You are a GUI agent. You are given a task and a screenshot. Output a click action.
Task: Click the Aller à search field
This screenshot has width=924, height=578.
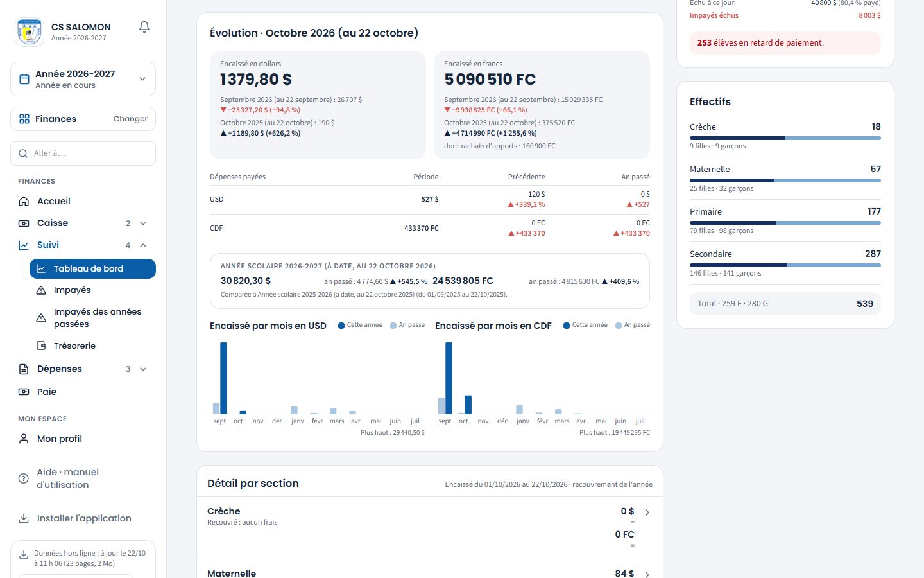coord(83,153)
